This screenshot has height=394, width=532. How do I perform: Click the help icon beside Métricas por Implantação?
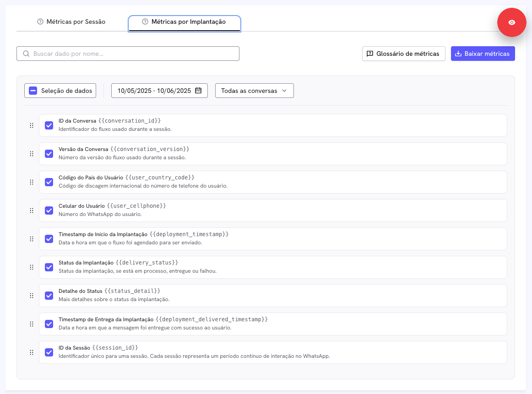click(x=145, y=22)
